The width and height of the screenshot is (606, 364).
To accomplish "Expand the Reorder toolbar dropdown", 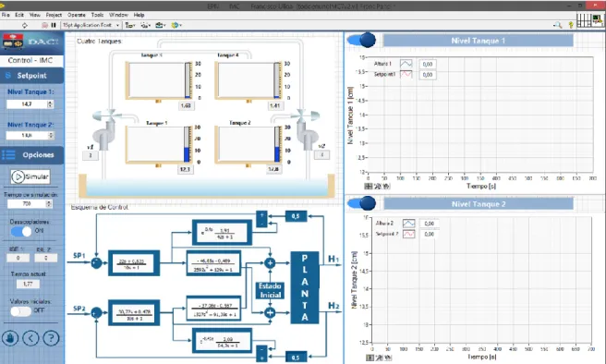I will [x=176, y=25].
